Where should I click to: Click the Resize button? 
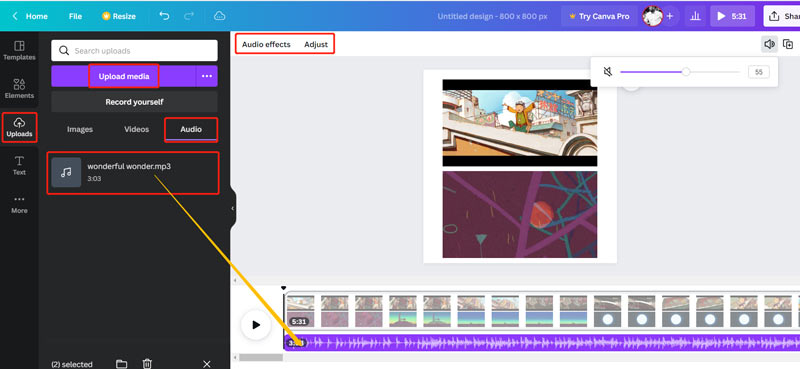[x=119, y=16]
